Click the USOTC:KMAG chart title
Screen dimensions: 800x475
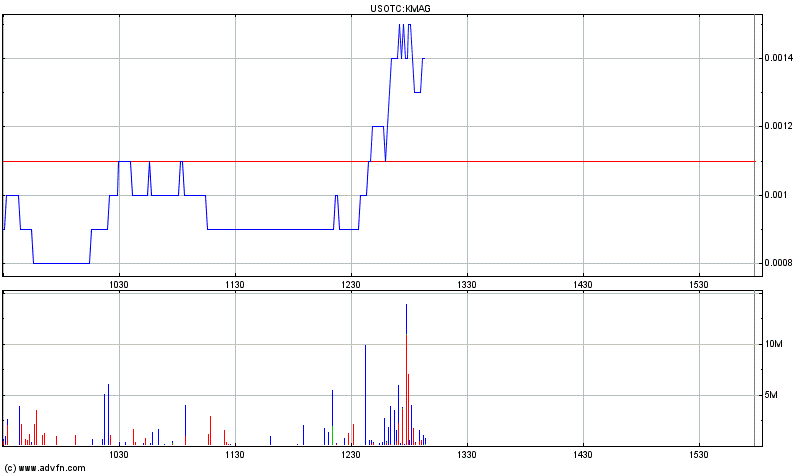[400, 9]
